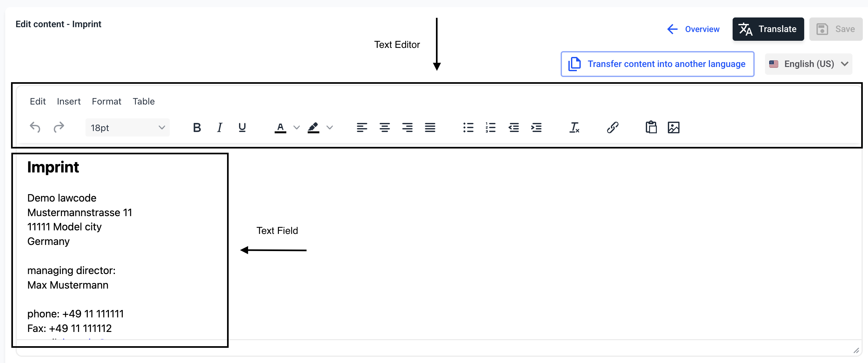This screenshot has height=363, width=868.
Task: Click the insert image icon
Action: click(x=673, y=127)
